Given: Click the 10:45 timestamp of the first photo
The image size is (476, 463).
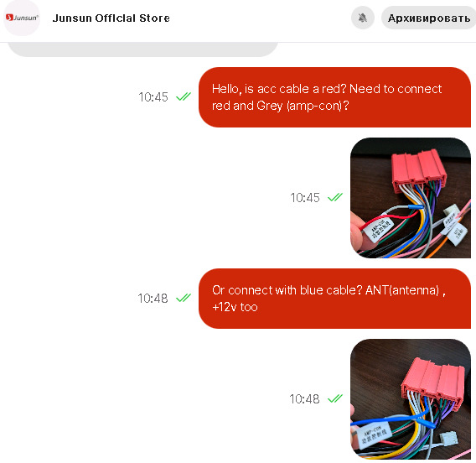Looking at the screenshot, I should [x=305, y=198].
